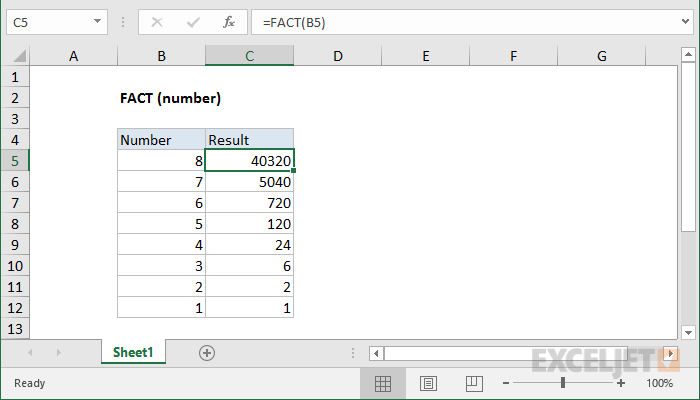Select column D header

[338, 56]
